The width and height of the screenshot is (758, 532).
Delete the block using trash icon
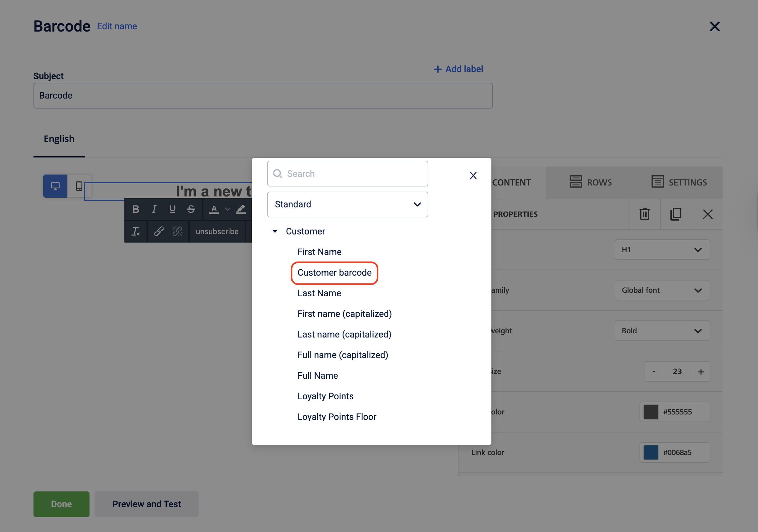(644, 214)
